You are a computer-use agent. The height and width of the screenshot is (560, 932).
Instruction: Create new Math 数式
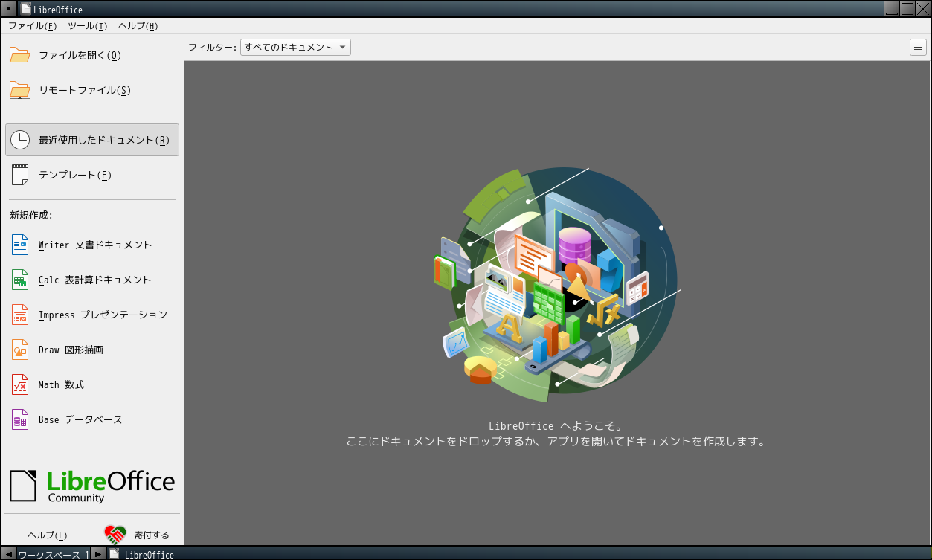tap(61, 384)
